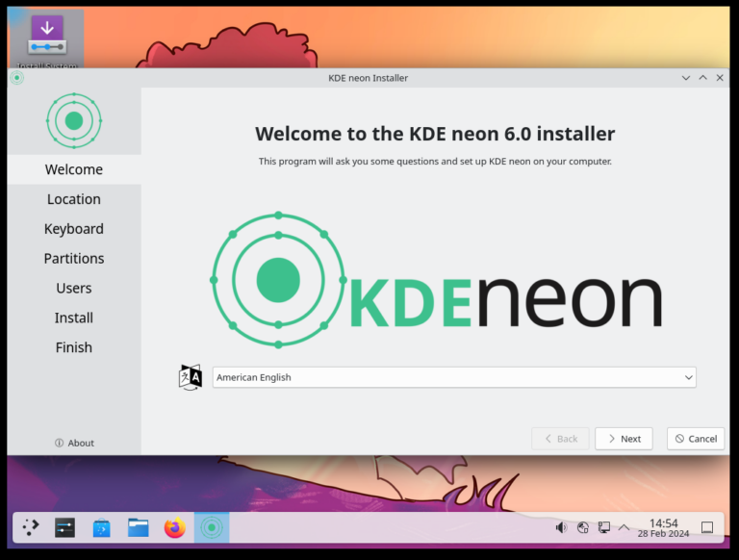The width and height of the screenshot is (739, 560).
Task: Minimize the KDE neon Installer window
Action: 686,78
